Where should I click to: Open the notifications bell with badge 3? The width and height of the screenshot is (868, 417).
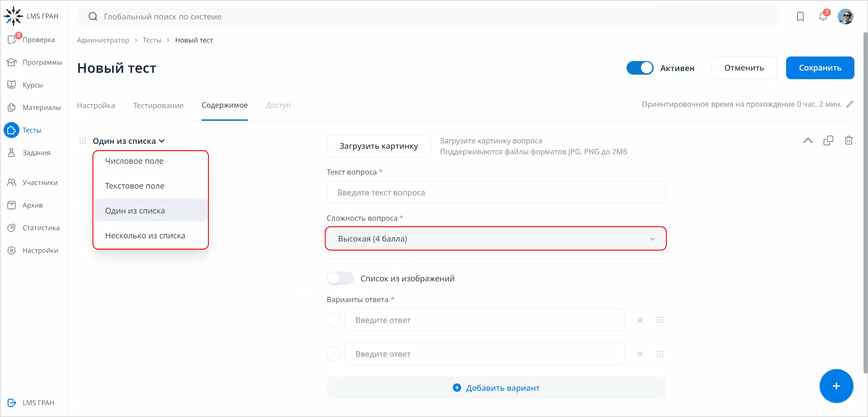[x=823, y=16]
